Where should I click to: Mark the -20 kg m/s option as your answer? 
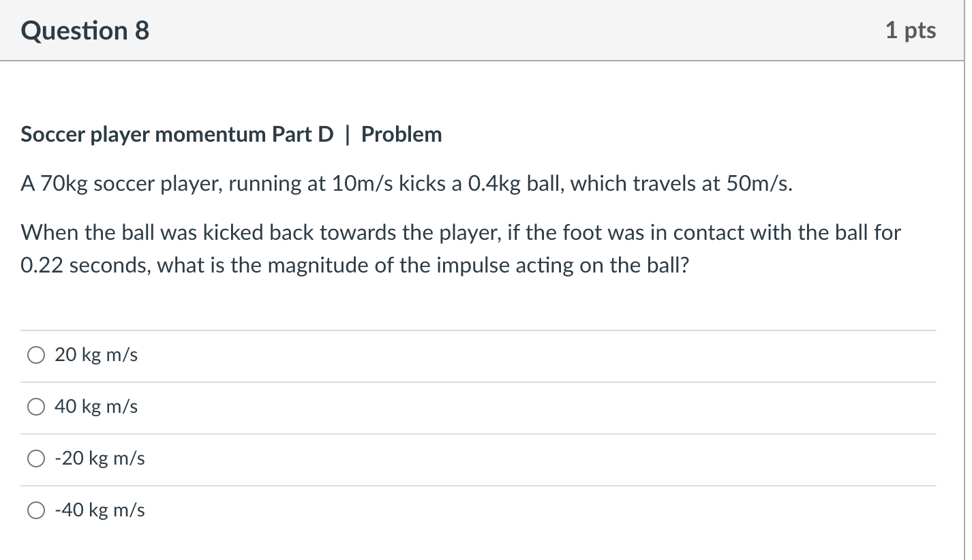click(35, 458)
